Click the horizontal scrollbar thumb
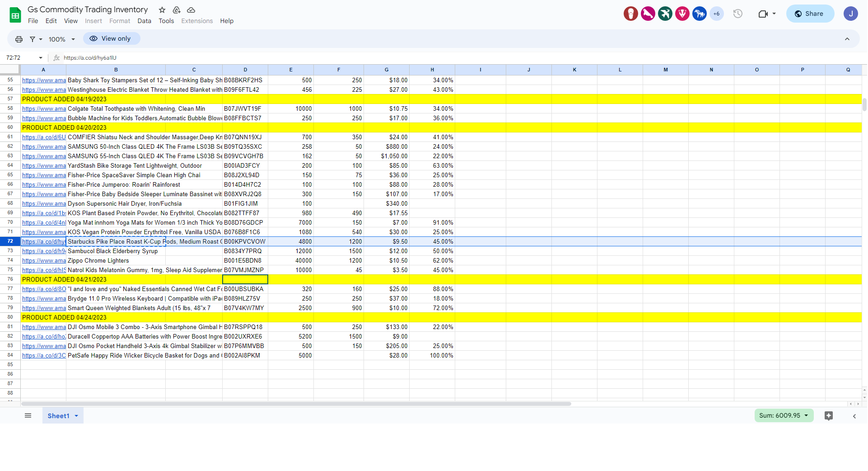The height and width of the screenshot is (471, 868). [x=296, y=404]
